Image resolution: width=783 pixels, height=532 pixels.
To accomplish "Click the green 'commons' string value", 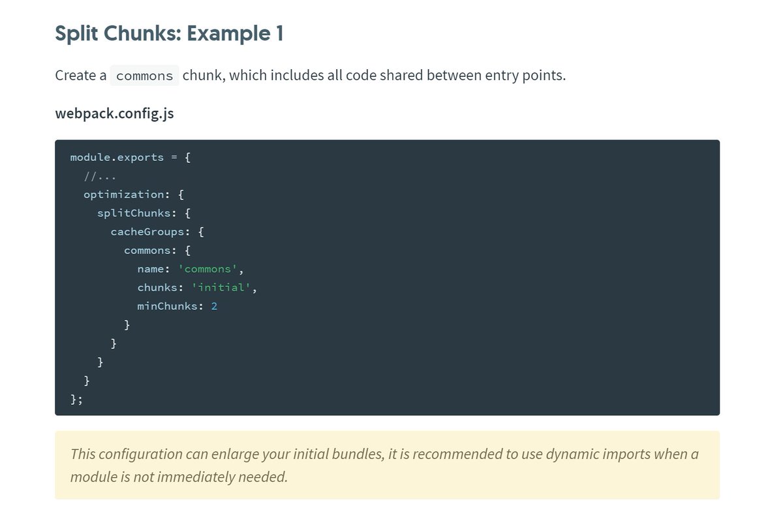I will pyautogui.click(x=207, y=269).
